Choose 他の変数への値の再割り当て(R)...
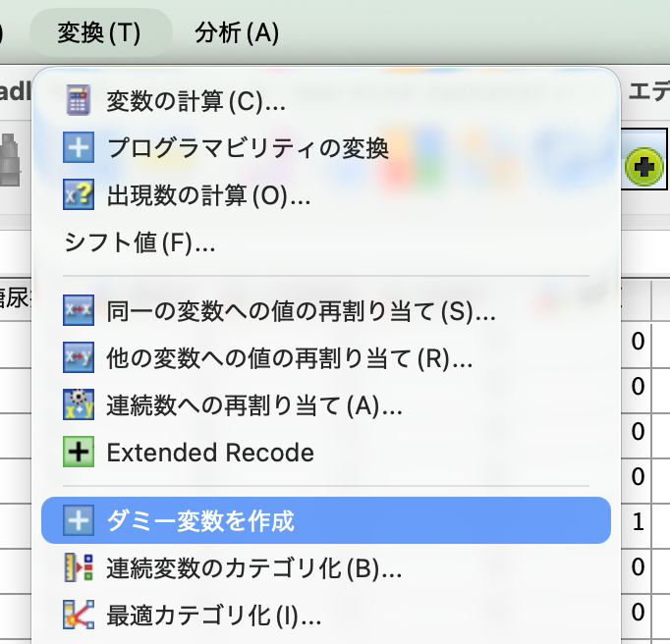The height and width of the screenshot is (644, 670). pos(326,357)
